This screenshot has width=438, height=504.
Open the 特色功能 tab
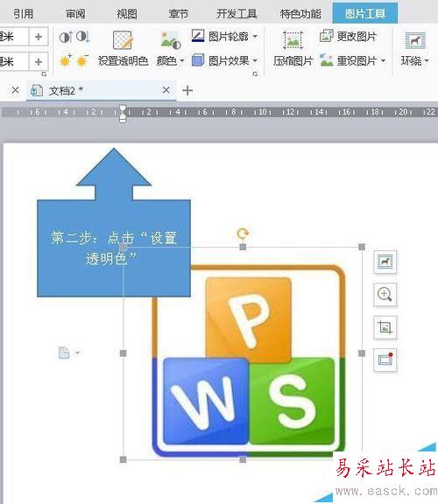pyautogui.click(x=300, y=13)
